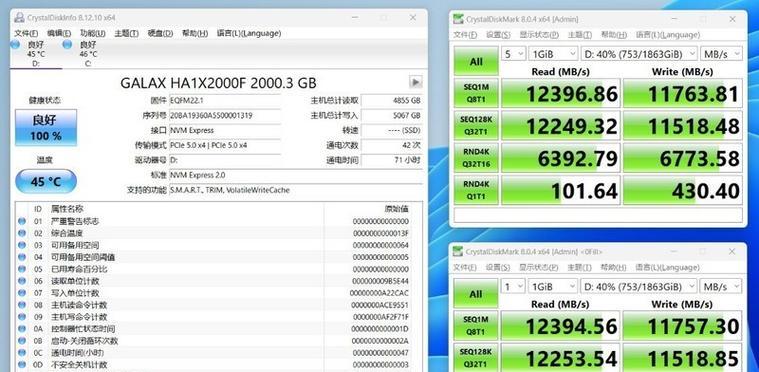Click firmware field showing EQFM22.1
The width and height of the screenshot is (759, 372).
click(225, 101)
